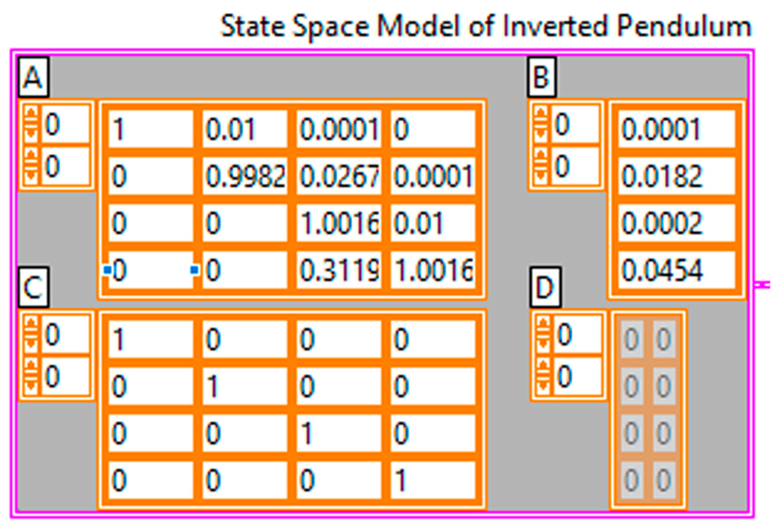Click the 0.0454 cell in matrix B
Screen dimensions: 780x532
click(676, 270)
